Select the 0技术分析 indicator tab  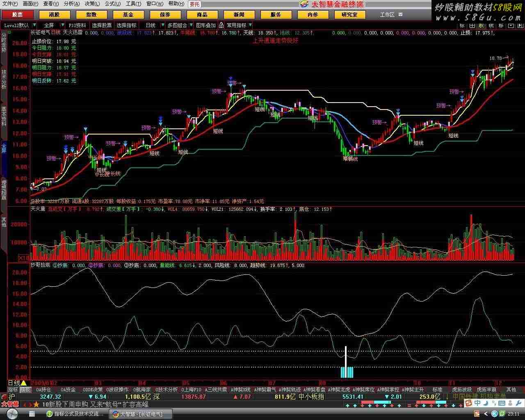(x=167, y=389)
